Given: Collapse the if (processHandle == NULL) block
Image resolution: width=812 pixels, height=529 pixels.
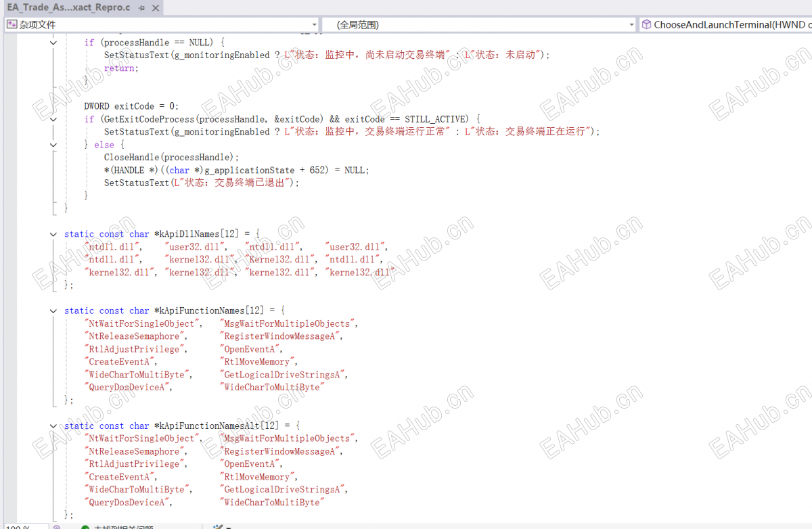Looking at the screenshot, I should 54,43.
